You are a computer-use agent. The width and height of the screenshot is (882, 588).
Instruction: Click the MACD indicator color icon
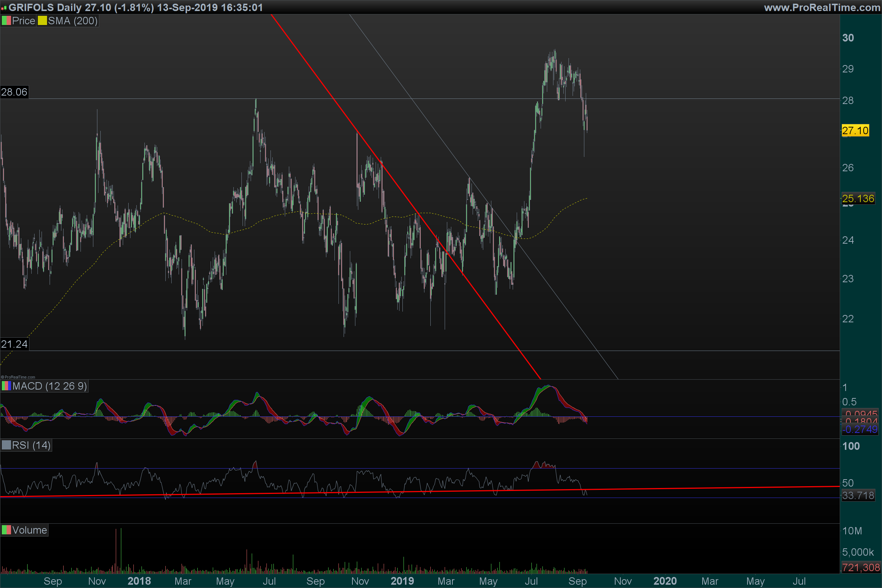(x=6, y=386)
